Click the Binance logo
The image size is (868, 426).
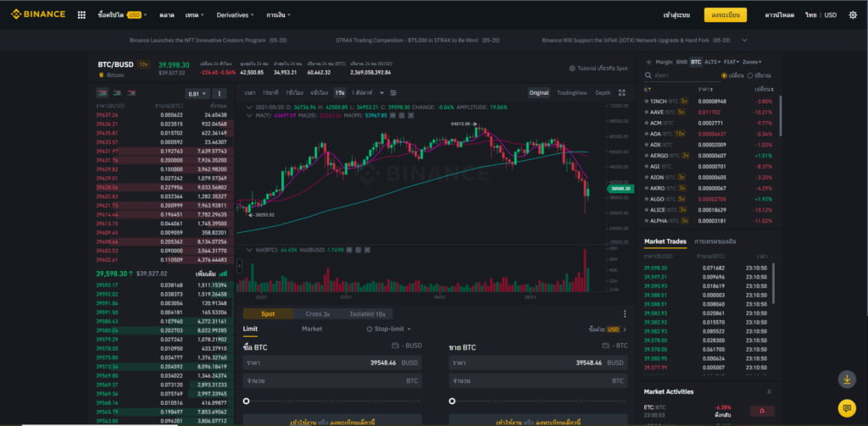click(37, 14)
